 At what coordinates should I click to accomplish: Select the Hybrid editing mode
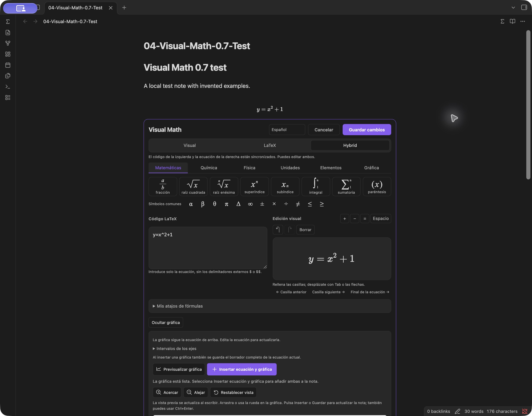[x=350, y=145]
